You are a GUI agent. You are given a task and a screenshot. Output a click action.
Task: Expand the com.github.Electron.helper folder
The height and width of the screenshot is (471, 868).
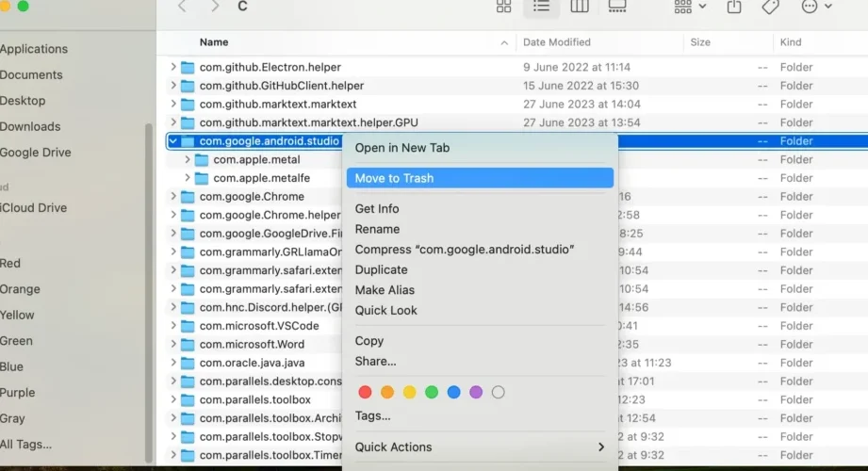tap(173, 68)
